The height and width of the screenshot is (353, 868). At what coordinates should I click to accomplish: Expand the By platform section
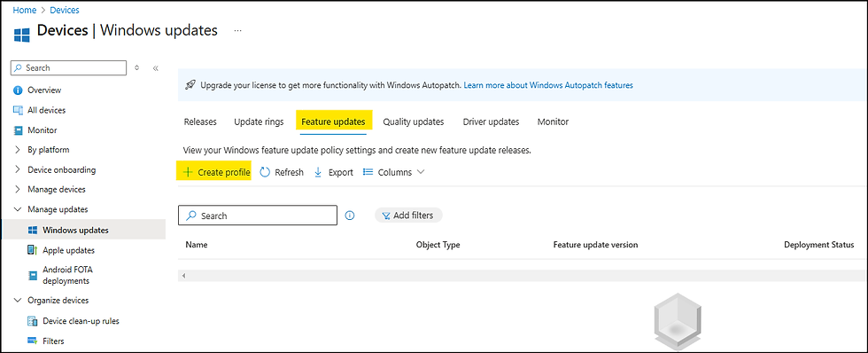(x=17, y=150)
